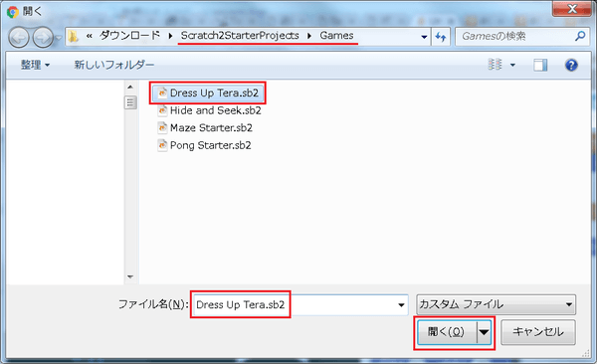Open Help with the question mark icon
This screenshot has width=597, height=364.
(x=571, y=65)
